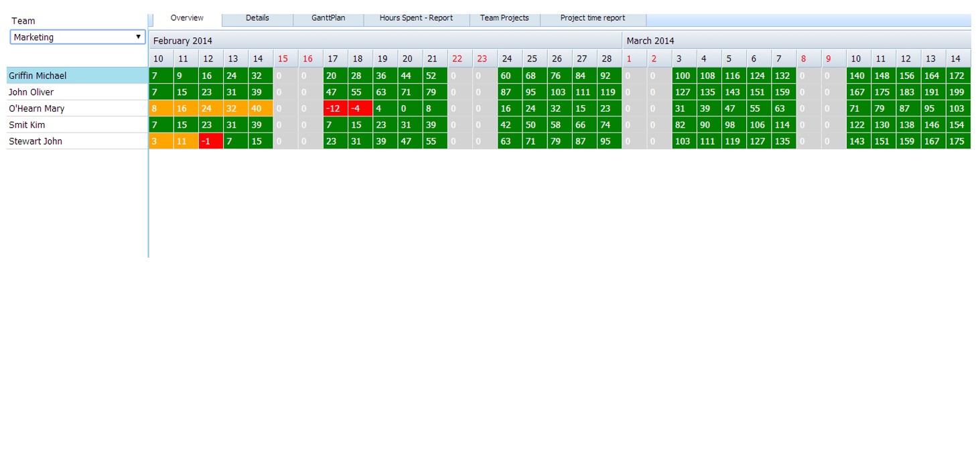
Task: Click John Oliver's 143 cell on March 5
Action: [734, 92]
